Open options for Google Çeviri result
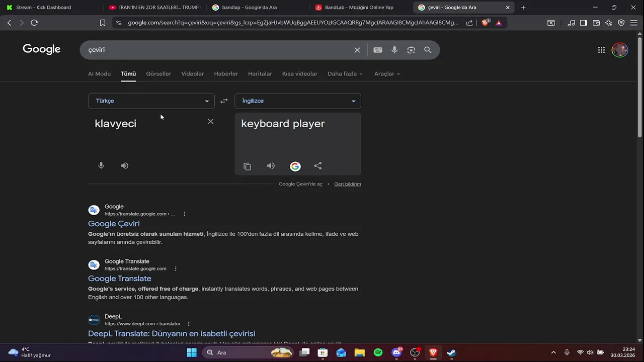Image resolution: width=644 pixels, height=362 pixels. tap(184, 214)
